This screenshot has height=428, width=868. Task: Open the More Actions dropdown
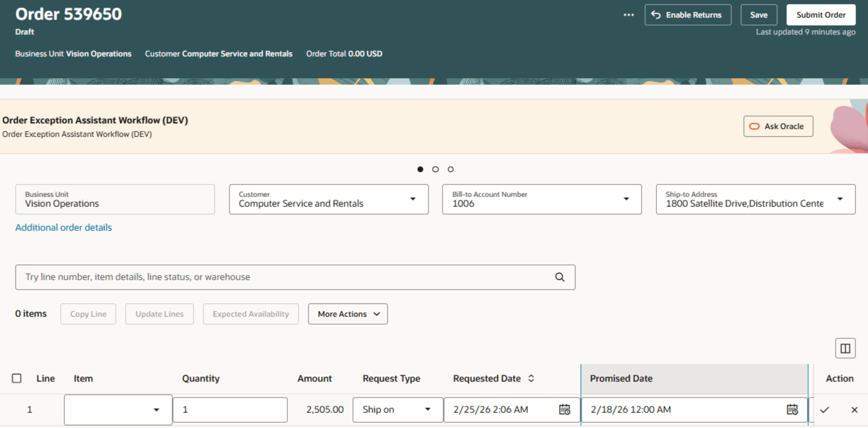[x=348, y=314]
